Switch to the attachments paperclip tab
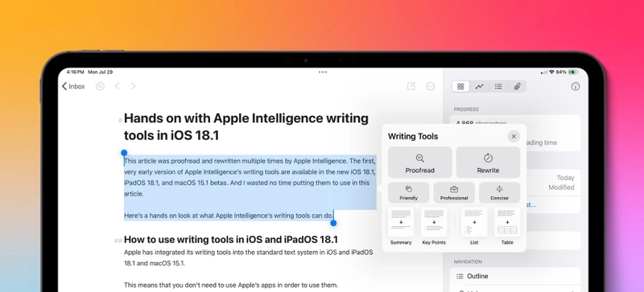Screen dimensions: 644x292 coord(517,86)
